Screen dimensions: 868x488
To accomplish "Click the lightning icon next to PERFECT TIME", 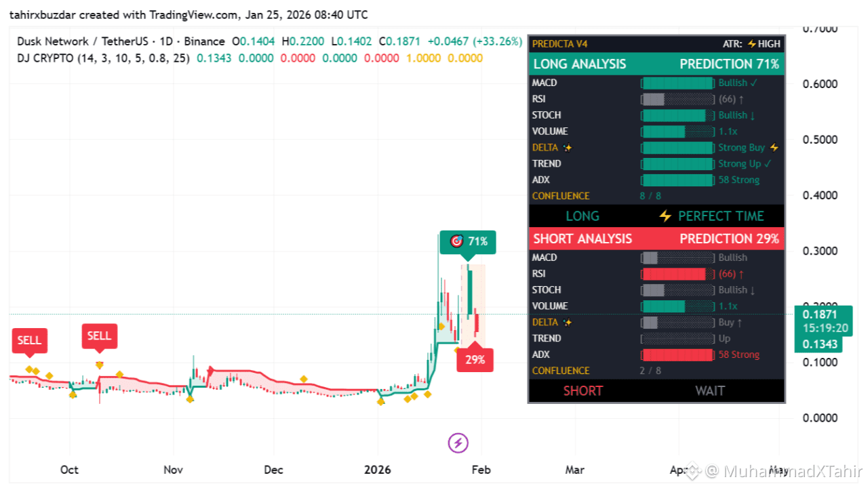I will click(665, 216).
